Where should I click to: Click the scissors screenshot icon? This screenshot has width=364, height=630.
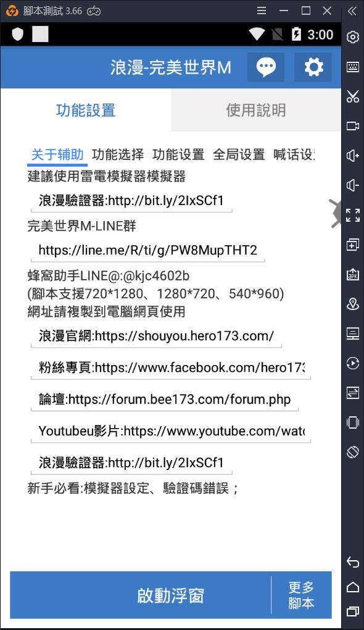pos(353,96)
